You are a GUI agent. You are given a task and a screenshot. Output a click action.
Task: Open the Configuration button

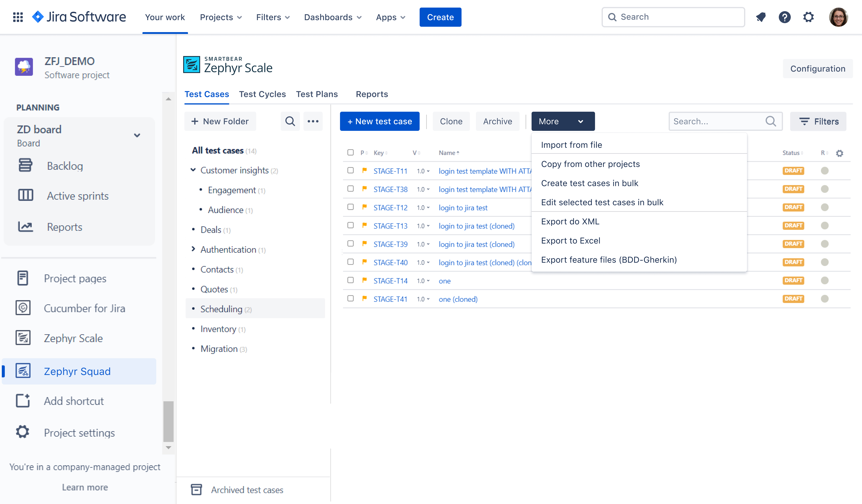coord(818,69)
